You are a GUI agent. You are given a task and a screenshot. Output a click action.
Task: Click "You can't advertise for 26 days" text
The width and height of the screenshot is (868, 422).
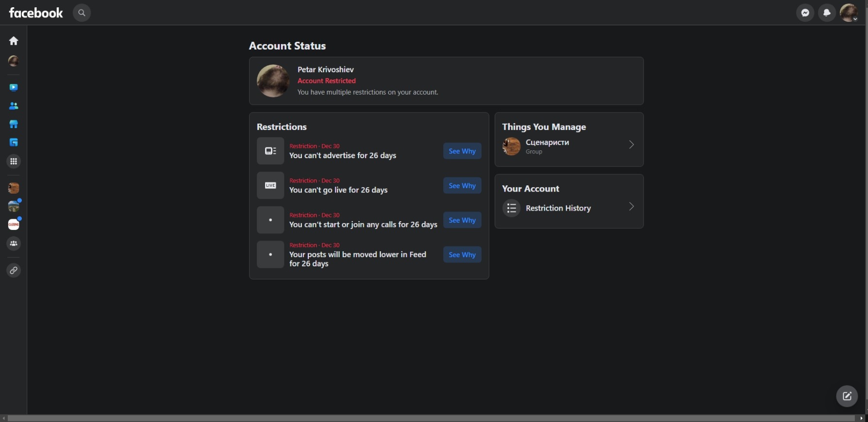343,155
